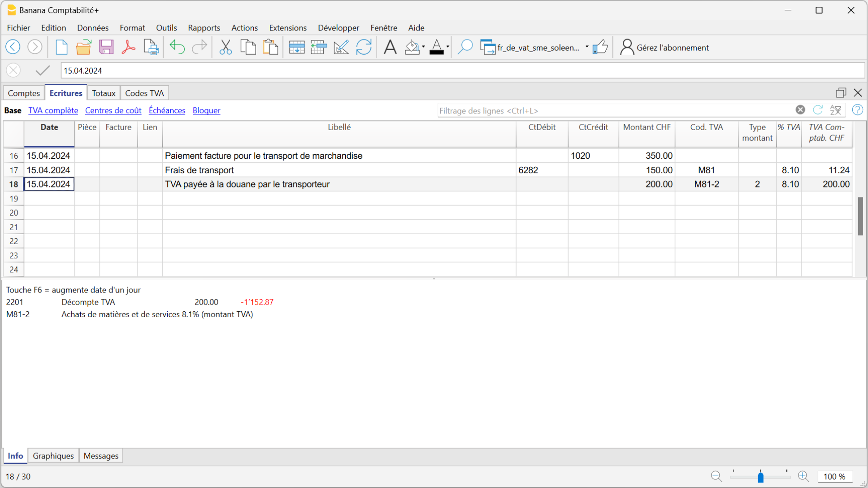868x488 pixels.
Task: Click the Cut scissors icon
Action: coord(226,47)
